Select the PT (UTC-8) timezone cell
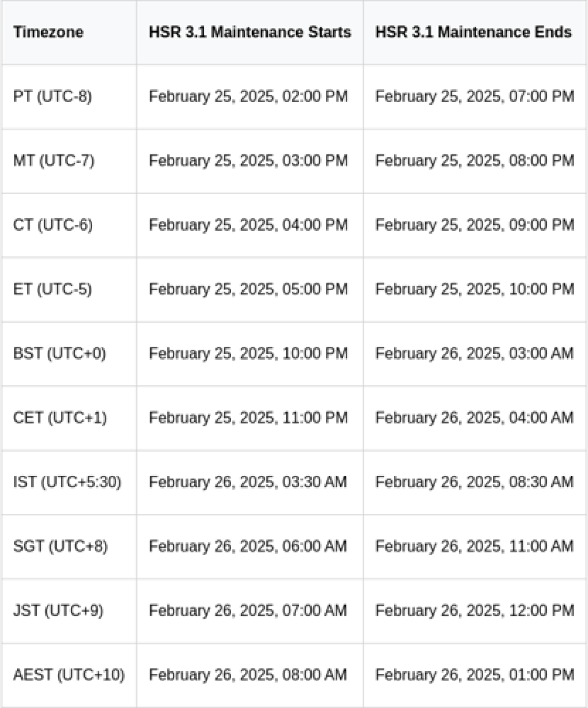 pos(53,97)
